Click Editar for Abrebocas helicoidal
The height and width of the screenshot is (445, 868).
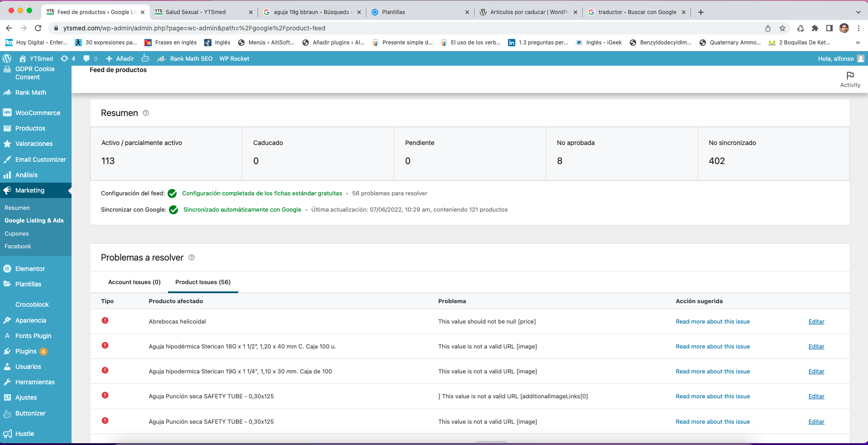point(816,321)
